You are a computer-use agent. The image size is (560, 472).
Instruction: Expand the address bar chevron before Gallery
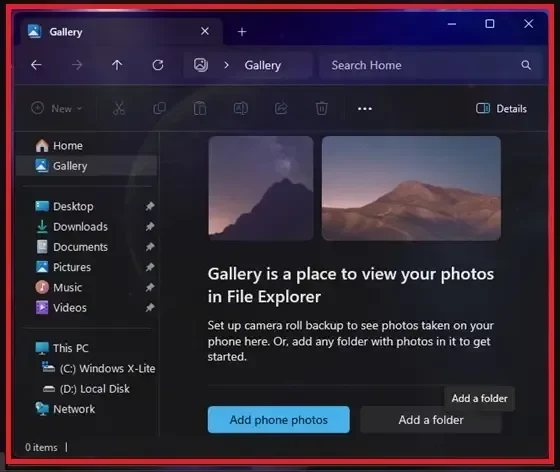click(x=226, y=65)
